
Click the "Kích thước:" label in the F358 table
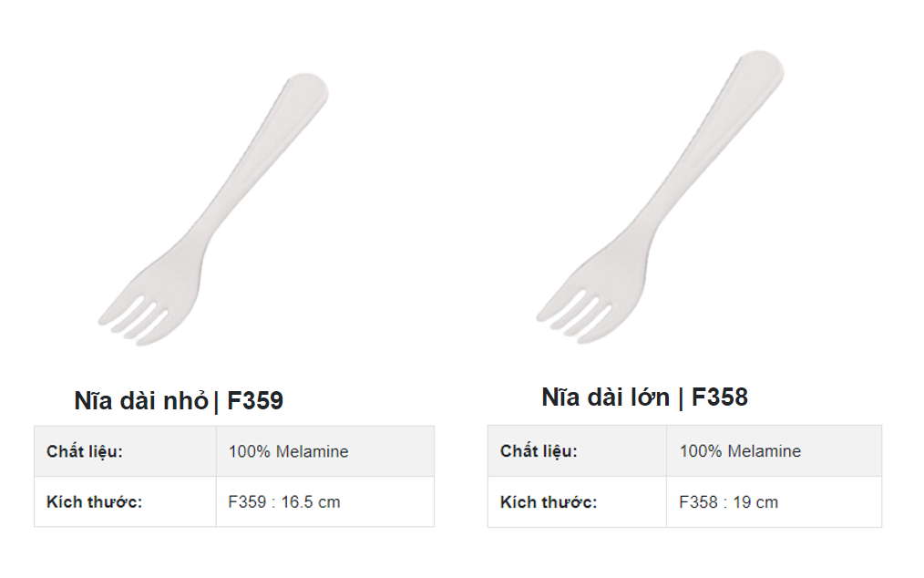pos(549,502)
